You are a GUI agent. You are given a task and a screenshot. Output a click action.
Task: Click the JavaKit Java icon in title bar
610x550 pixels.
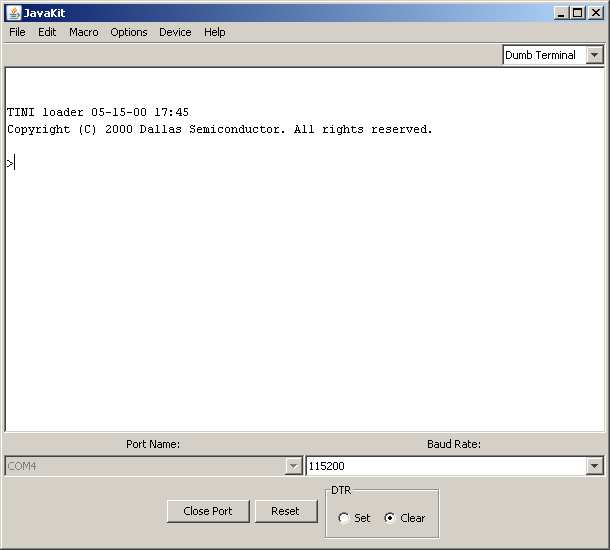[14, 13]
